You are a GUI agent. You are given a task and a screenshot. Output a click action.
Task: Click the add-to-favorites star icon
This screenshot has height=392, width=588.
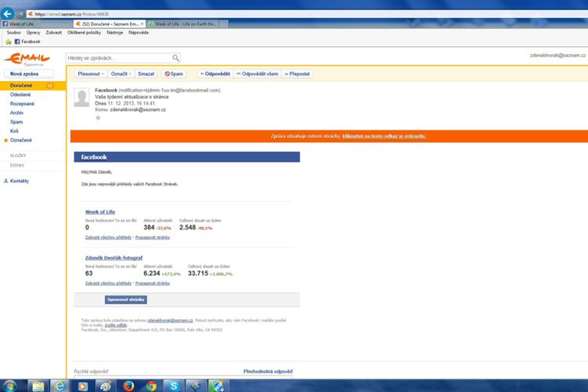[x=9, y=41]
